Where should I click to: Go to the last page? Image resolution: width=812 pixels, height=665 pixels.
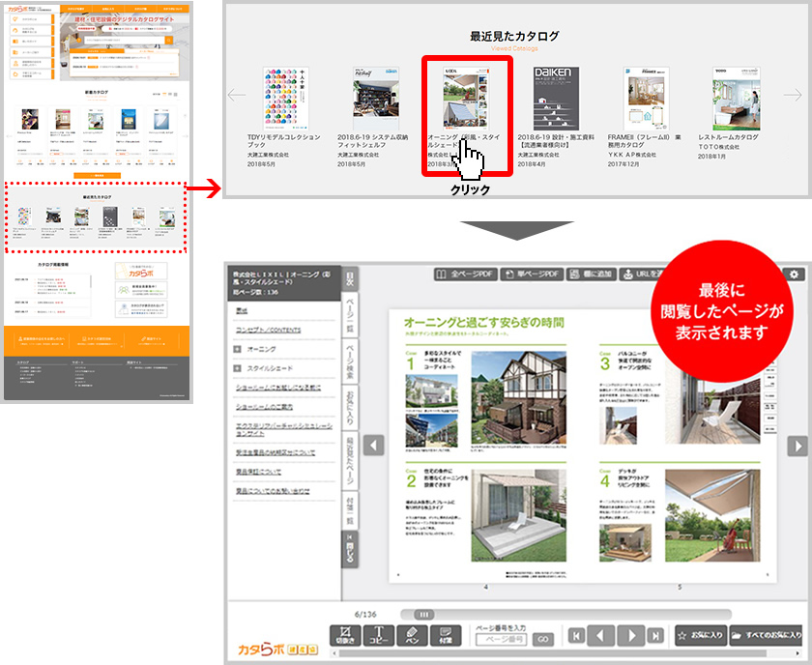[x=655, y=636]
